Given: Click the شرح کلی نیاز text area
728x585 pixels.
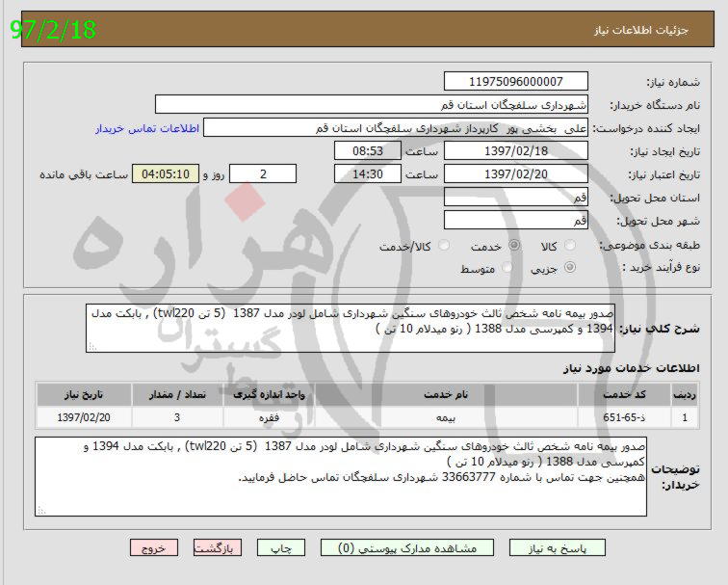Looking at the screenshot, I should 351,328.
